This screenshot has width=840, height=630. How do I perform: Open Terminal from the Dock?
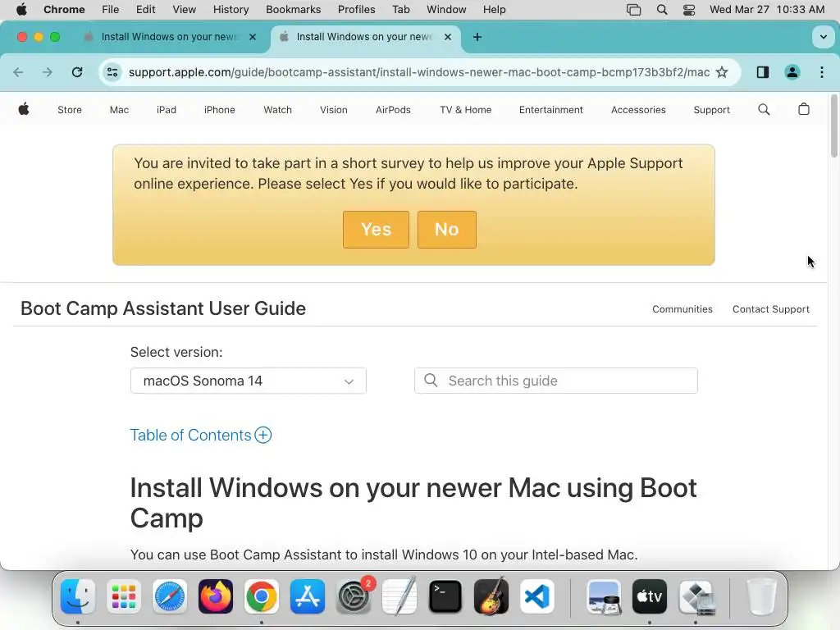coord(445,596)
